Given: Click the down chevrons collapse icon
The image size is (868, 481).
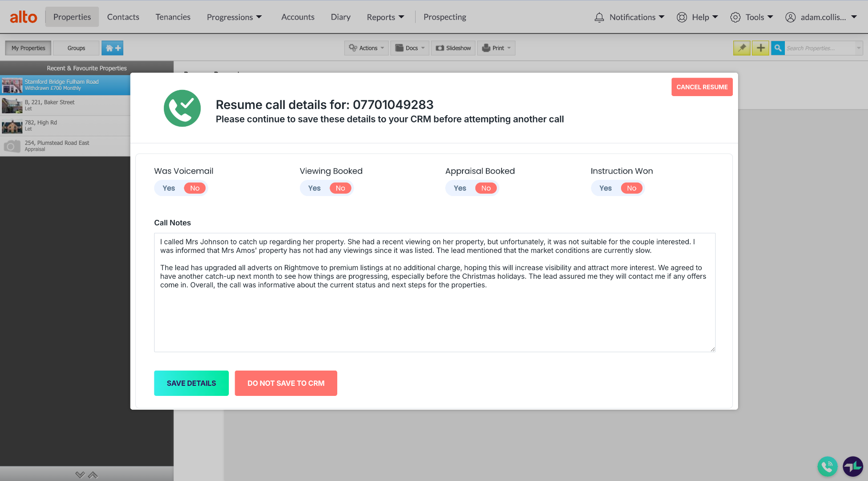Looking at the screenshot, I should pos(80,475).
